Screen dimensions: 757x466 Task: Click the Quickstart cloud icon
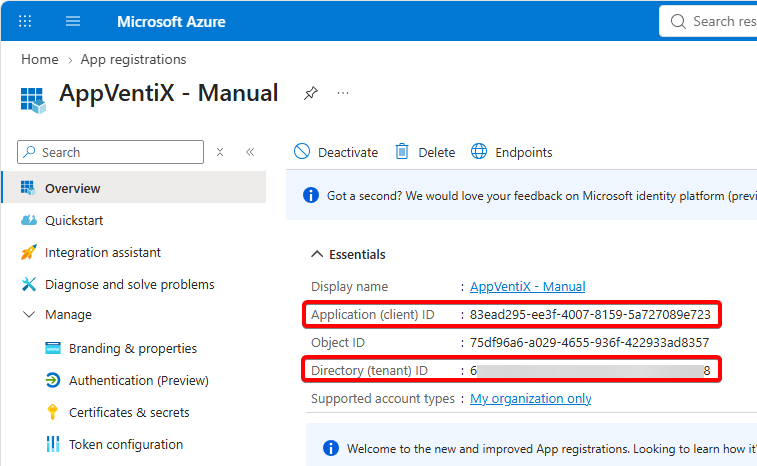point(28,220)
